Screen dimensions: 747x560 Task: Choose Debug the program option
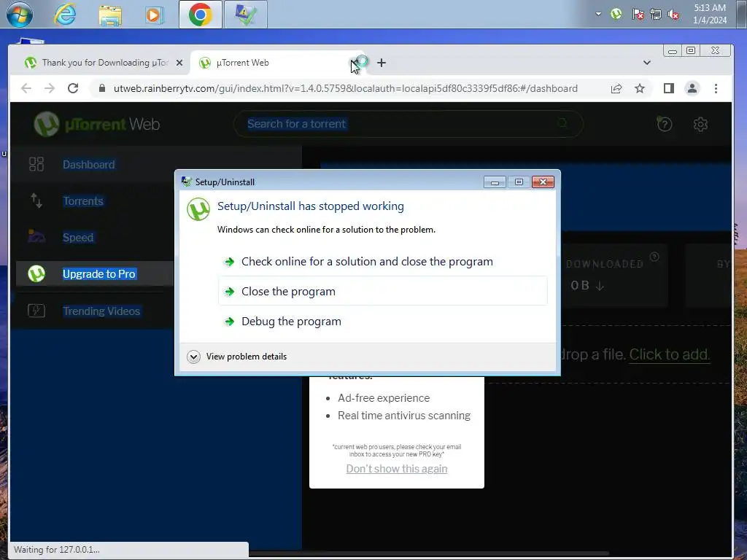pos(382,322)
